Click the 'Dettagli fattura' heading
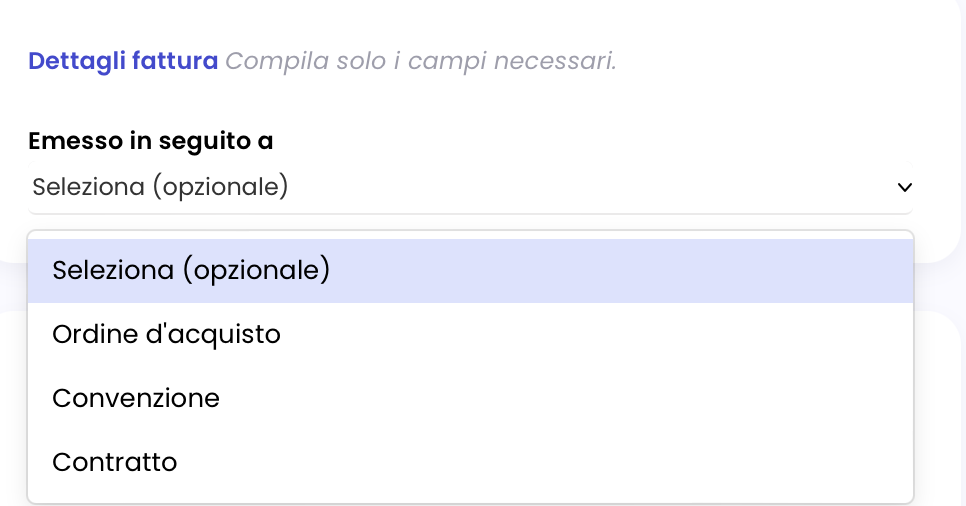 click(x=123, y=61)
